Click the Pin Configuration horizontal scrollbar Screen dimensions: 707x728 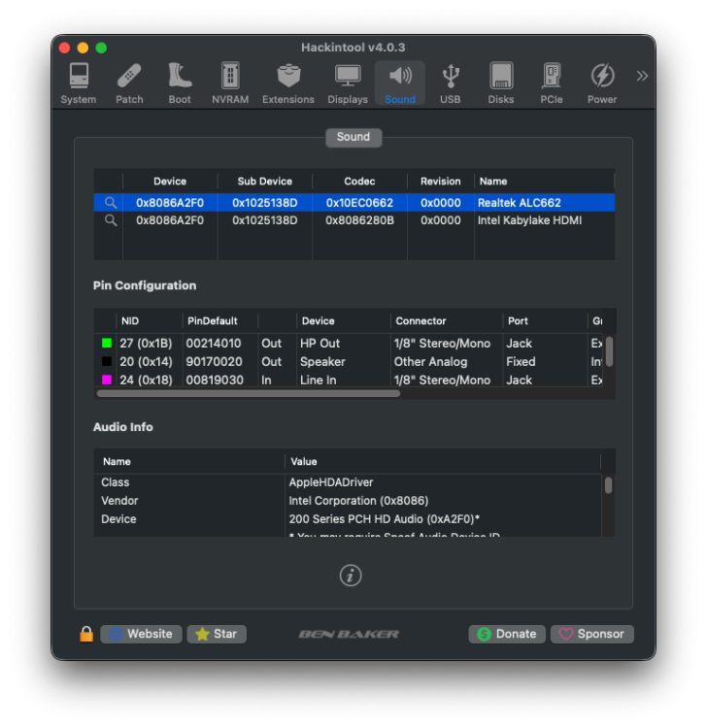(249, 393)
